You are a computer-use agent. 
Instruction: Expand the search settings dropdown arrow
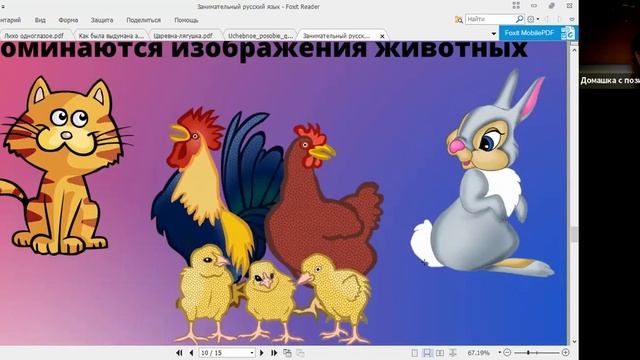pos(538,19)
